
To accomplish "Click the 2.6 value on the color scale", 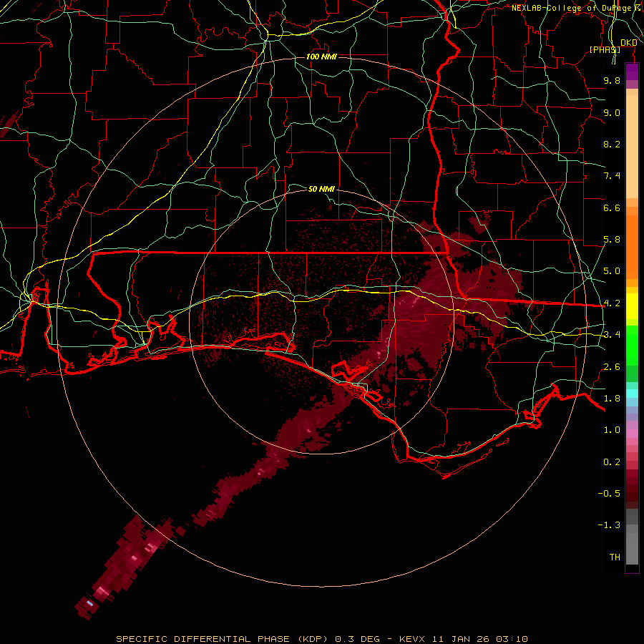I will point(612,367).
